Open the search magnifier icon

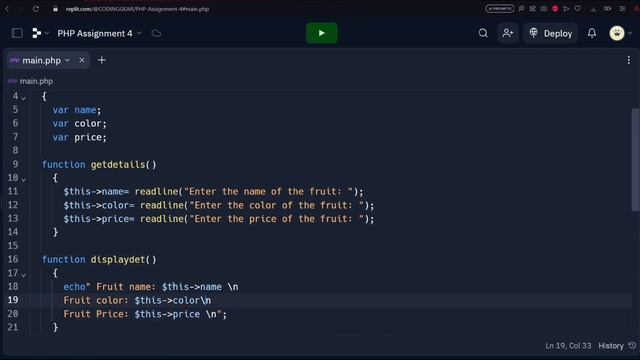(x=483, y=33)
